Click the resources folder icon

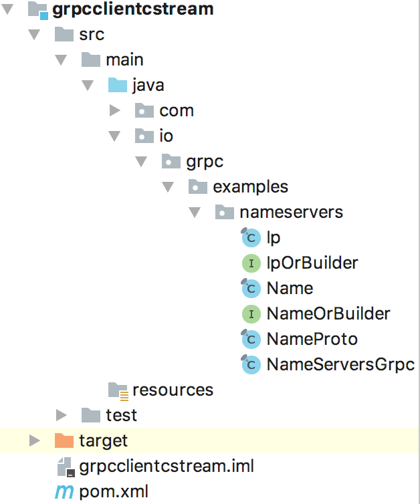tap(118, 390)
